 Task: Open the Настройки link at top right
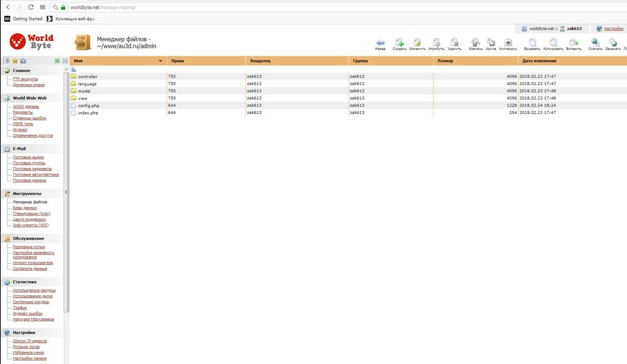pos(613,29)
